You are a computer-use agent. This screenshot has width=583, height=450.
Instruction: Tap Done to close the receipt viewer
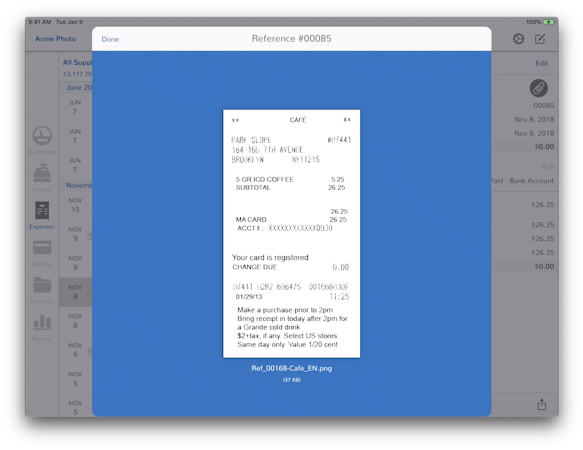(x=110, y=39)
